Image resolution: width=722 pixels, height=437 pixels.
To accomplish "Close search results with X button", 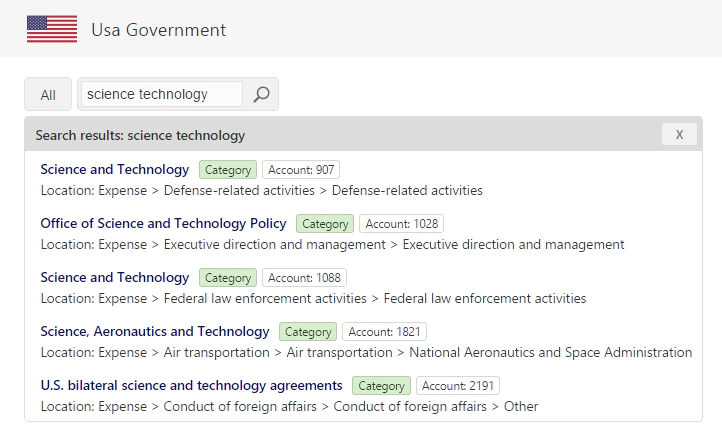I will click(x=679, y=134).
